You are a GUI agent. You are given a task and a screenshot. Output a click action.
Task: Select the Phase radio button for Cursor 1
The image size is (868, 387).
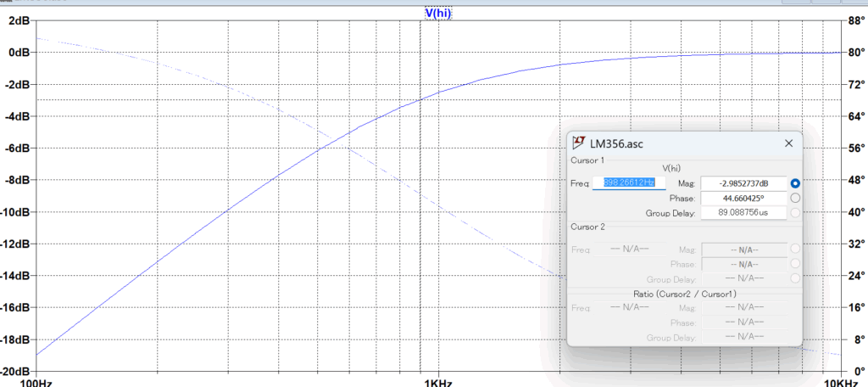pyautogui.click(x=795, y=198)
